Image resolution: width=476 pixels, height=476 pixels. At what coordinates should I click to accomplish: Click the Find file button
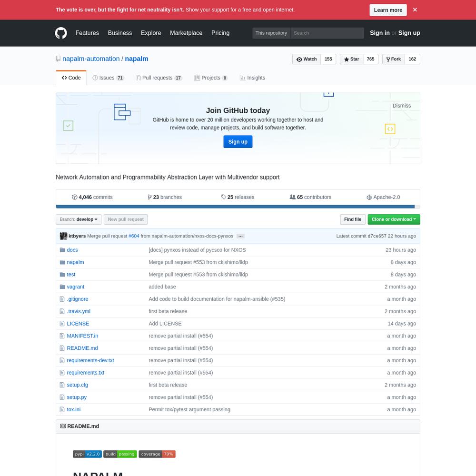tap(352, 219)
